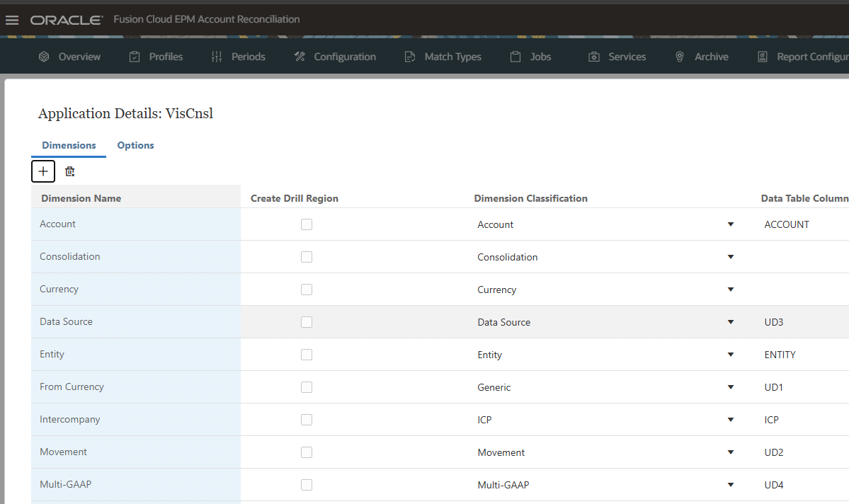Click the UD2 data table column value
Viewport: 849px width, 504px height.
point(774,452)
